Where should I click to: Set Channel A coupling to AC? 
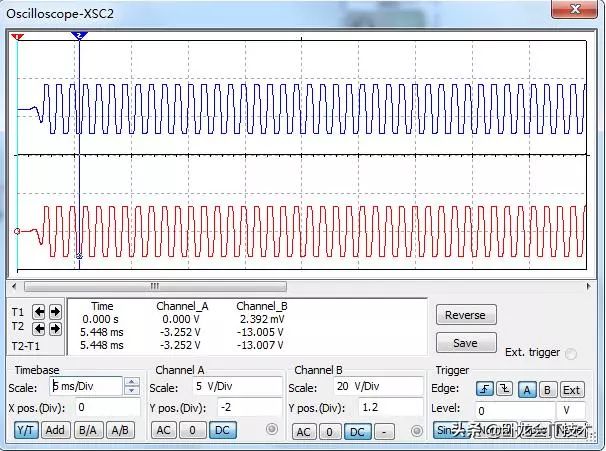pos(163,430)
